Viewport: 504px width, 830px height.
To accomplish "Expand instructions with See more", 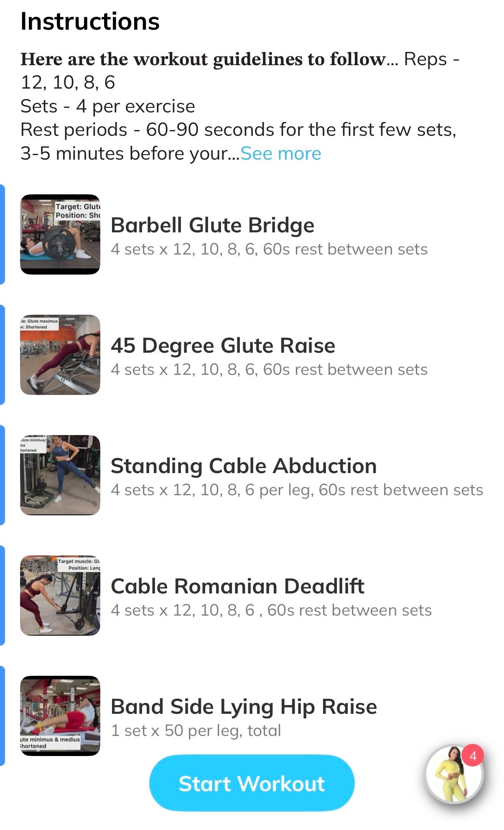I will pyautogui.click(x=281, y=154).
